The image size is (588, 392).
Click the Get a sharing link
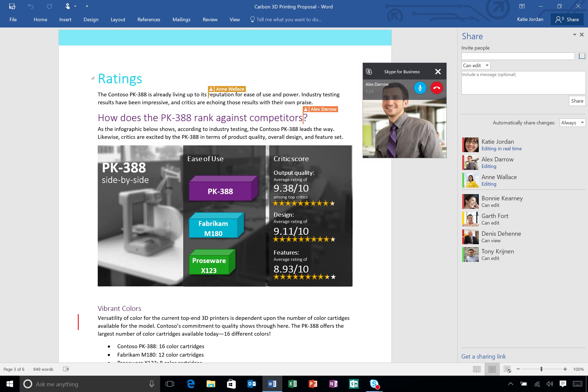483,356
